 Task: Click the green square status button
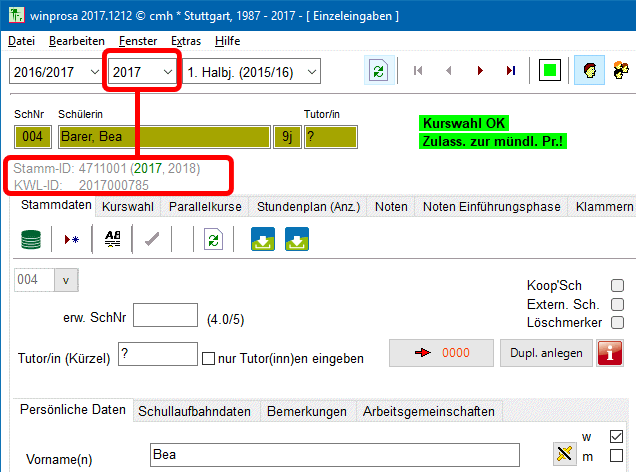[548, 71]
